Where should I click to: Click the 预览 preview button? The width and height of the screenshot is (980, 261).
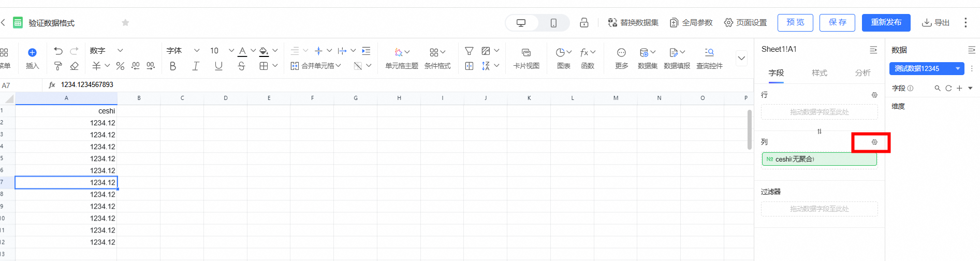pyautogui.click(x=795, y=23)
